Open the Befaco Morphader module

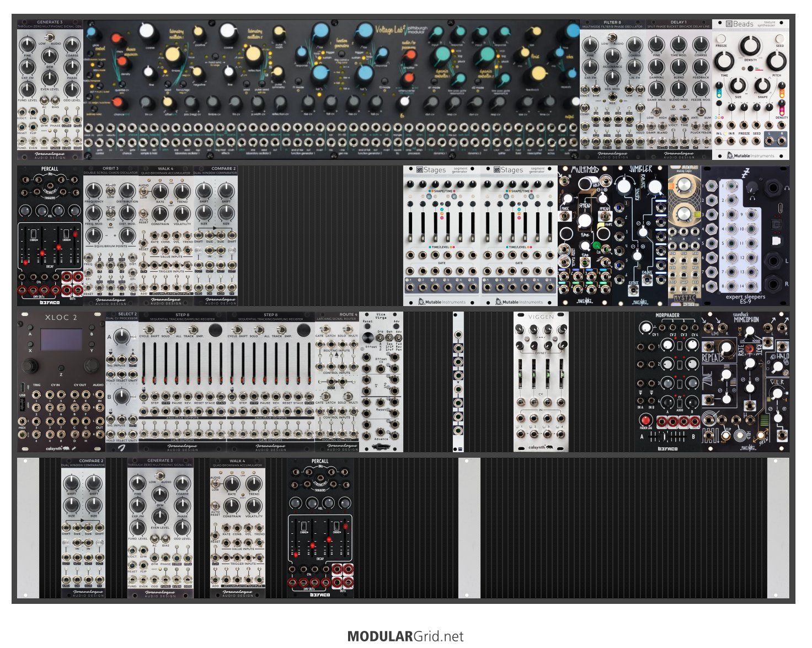(668, 382)
